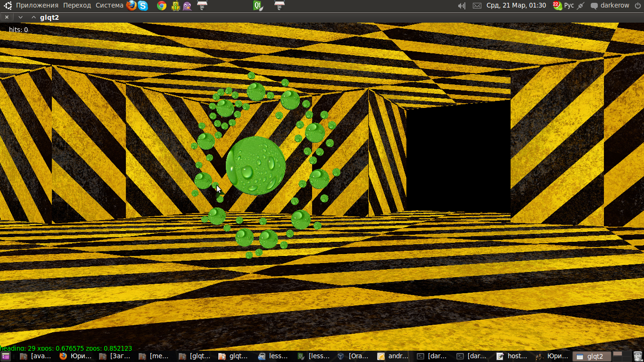This screenshot has height=362, width=644.
Task: Click the large green sphere in center
Action: [x=256, y=165]
